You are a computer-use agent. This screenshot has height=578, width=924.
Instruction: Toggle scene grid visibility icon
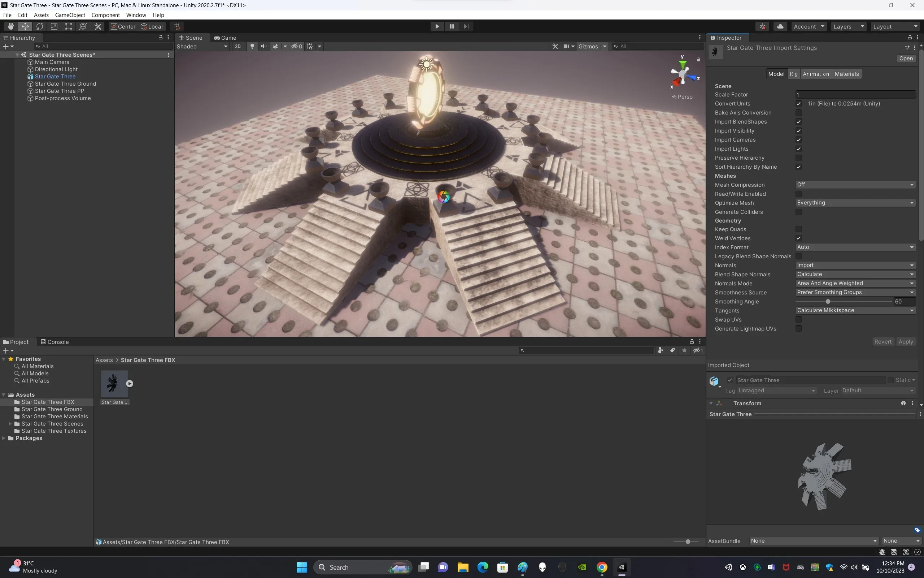pos(310,46)
